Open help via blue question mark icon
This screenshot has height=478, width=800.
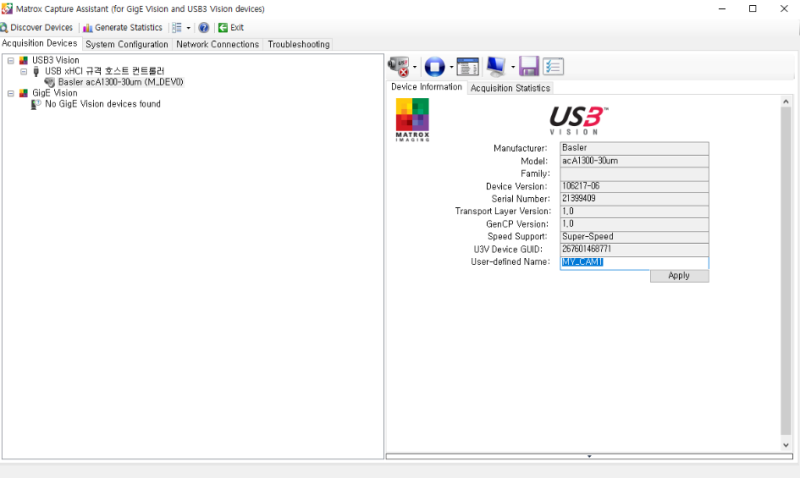(204, 28)
